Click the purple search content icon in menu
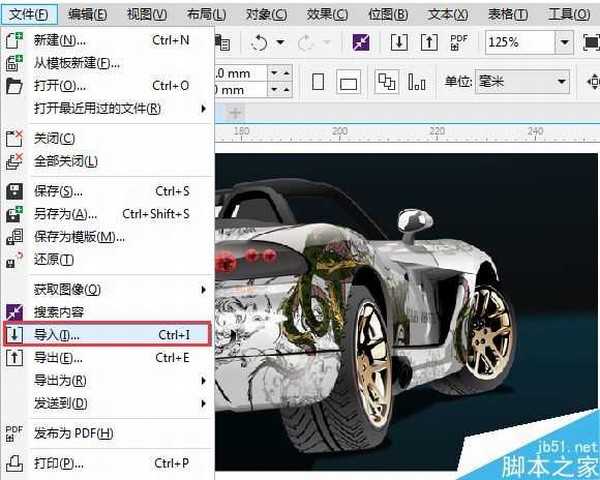600x480 pixels. (x=14, y=312)
